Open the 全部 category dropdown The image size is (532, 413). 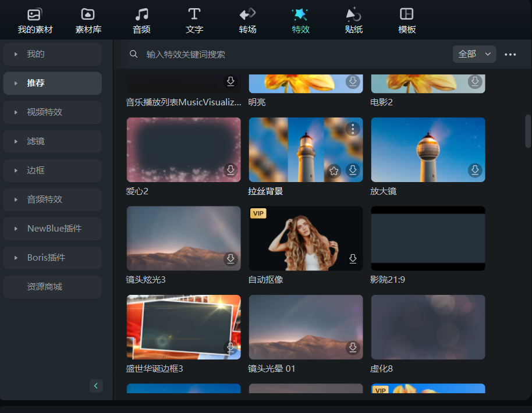click(474, 54)
